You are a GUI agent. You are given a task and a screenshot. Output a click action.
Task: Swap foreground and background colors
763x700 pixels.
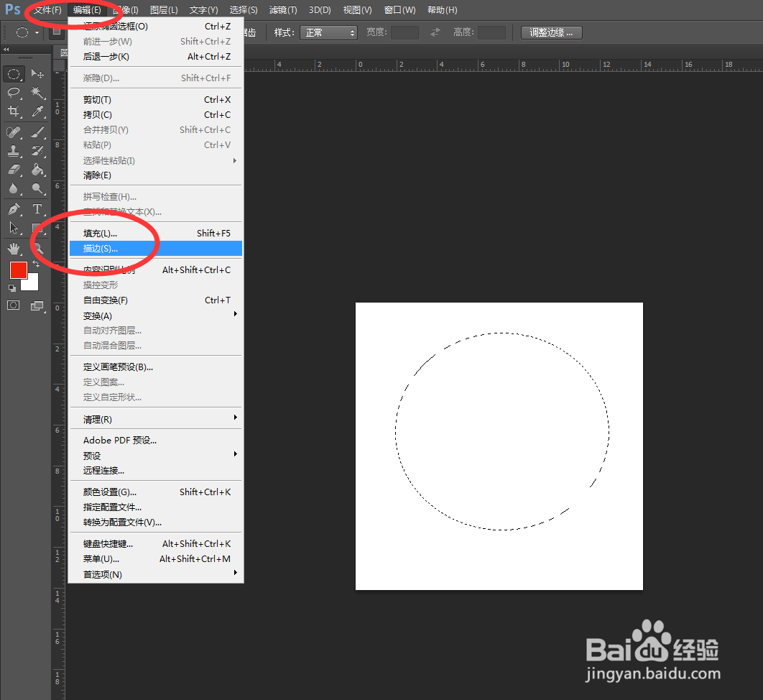[x=36, y=263]
